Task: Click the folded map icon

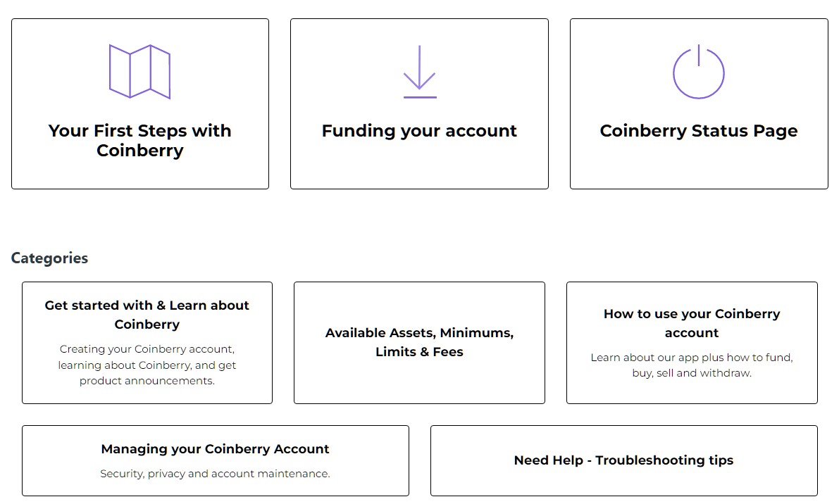Action: pos(139,72)
